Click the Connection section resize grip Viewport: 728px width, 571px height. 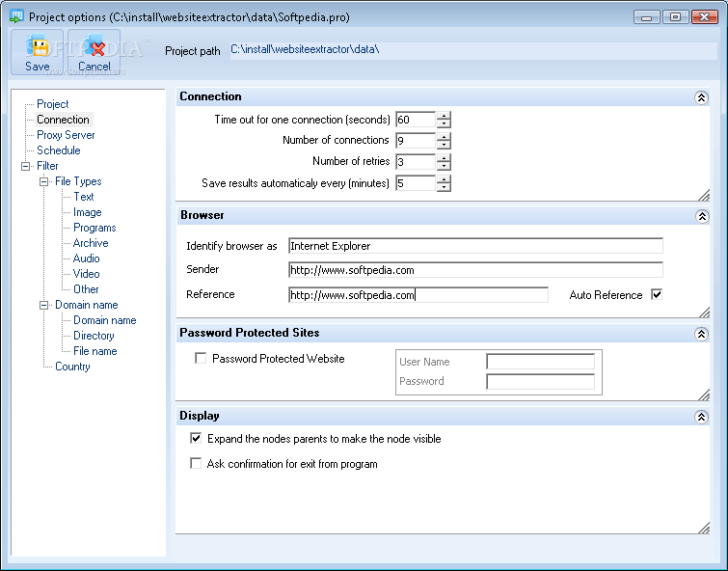pos(704,196)
